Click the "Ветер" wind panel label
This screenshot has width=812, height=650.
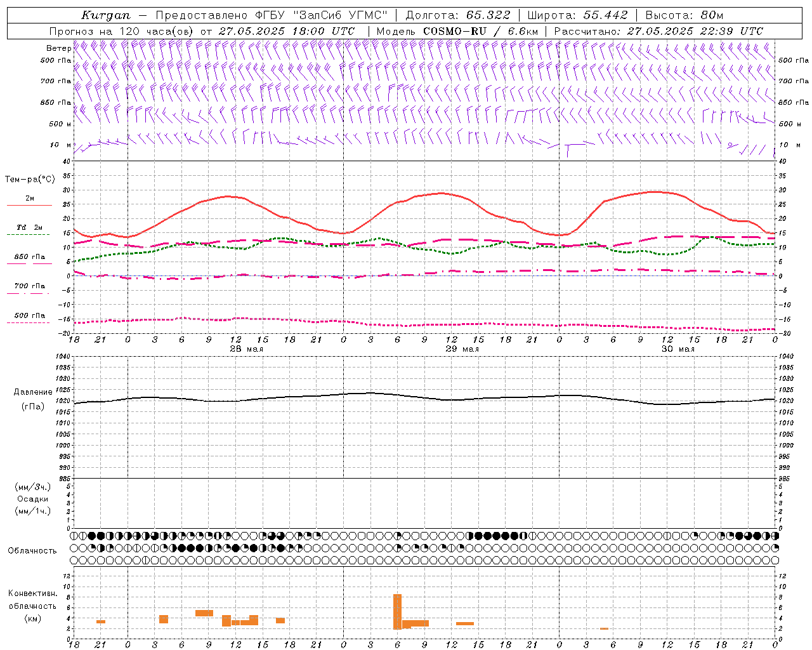[x=59, y=48]
